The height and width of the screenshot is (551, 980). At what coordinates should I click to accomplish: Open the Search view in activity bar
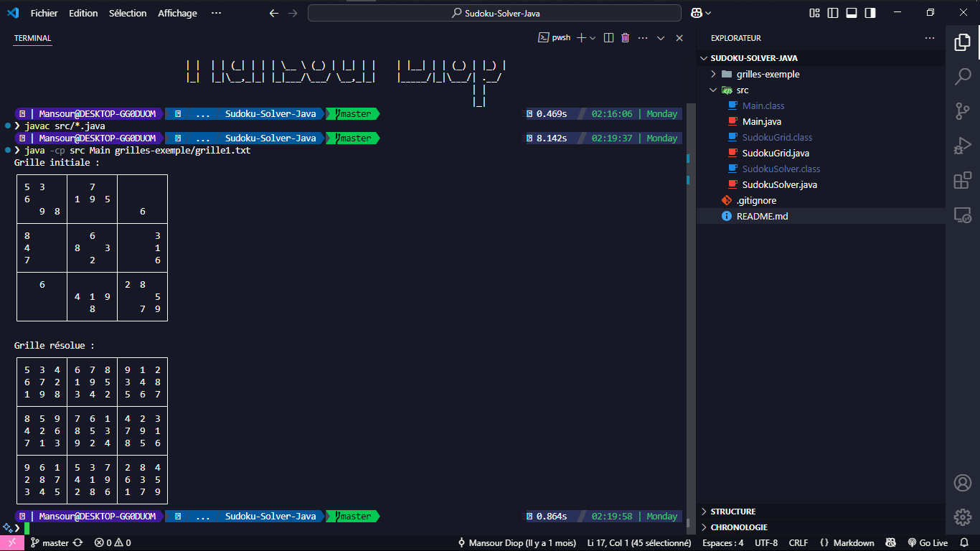962,76
